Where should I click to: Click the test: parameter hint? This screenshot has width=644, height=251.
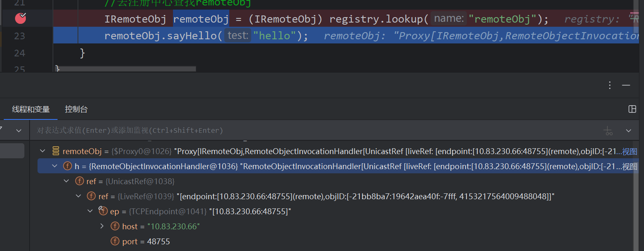point(238,35)
